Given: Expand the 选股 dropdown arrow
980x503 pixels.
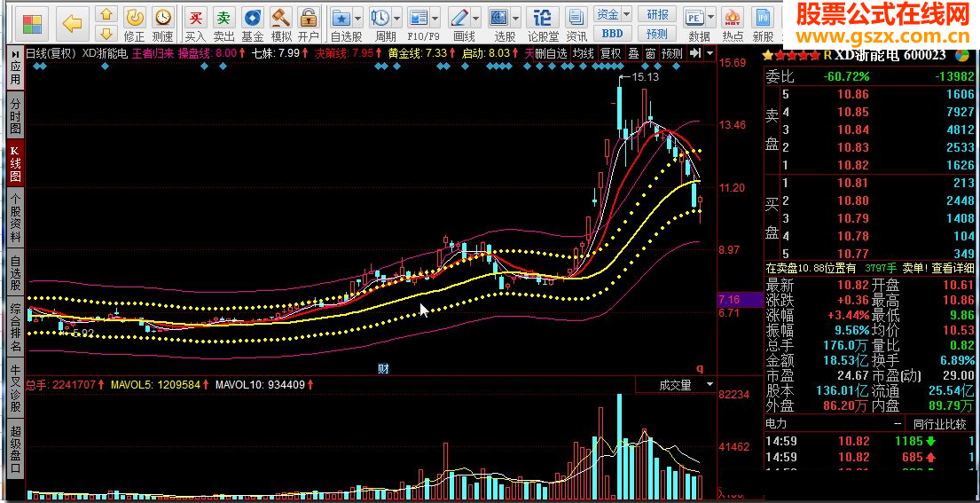Looking at the screenshot, I should 515,18.
